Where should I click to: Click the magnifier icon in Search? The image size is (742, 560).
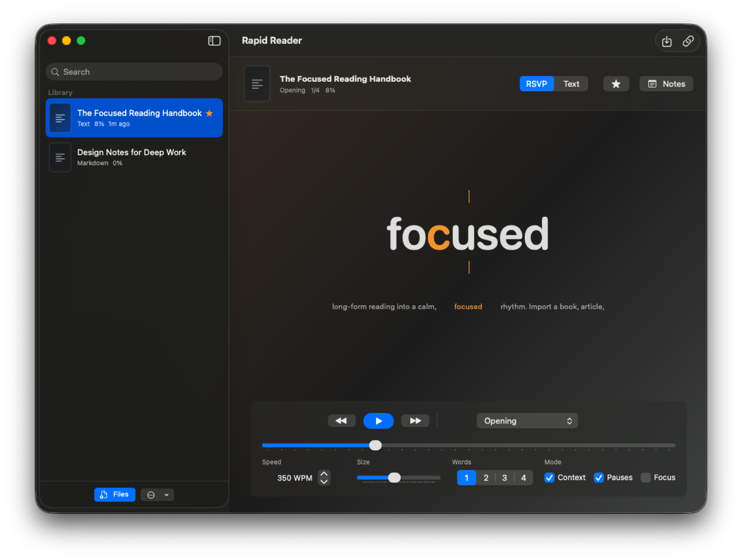coord(55,72)
